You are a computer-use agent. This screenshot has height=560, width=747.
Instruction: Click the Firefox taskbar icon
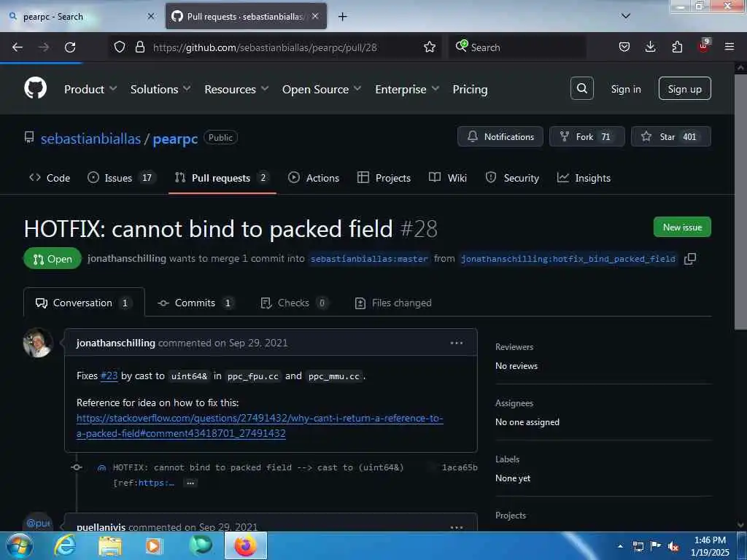(245, 545)
